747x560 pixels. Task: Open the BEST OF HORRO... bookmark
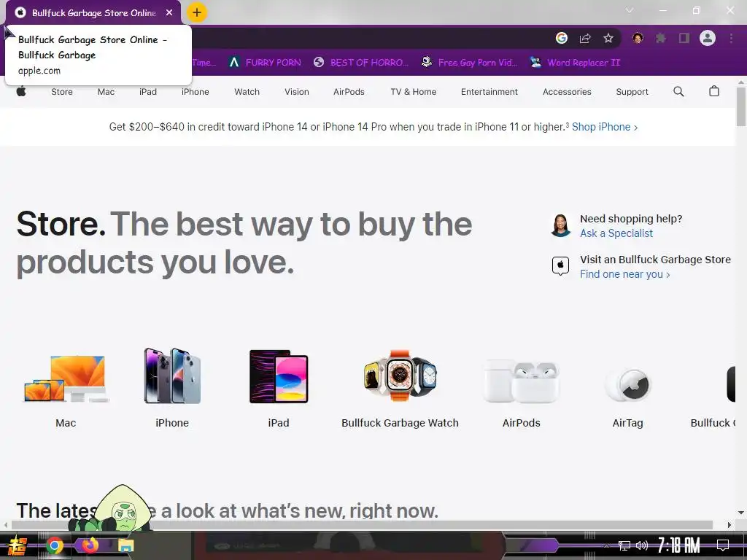tap(361, 63)
